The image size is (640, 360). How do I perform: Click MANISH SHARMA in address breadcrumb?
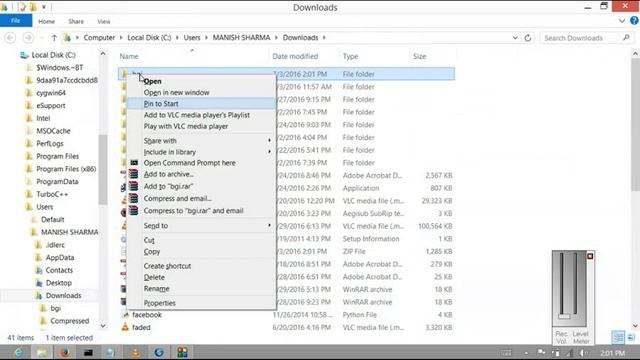241,38
